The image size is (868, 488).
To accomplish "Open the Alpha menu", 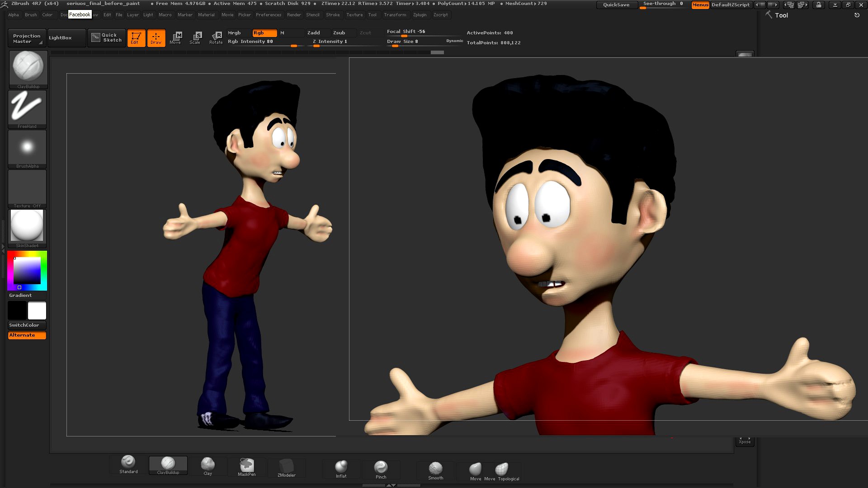I will pos(14,15).
